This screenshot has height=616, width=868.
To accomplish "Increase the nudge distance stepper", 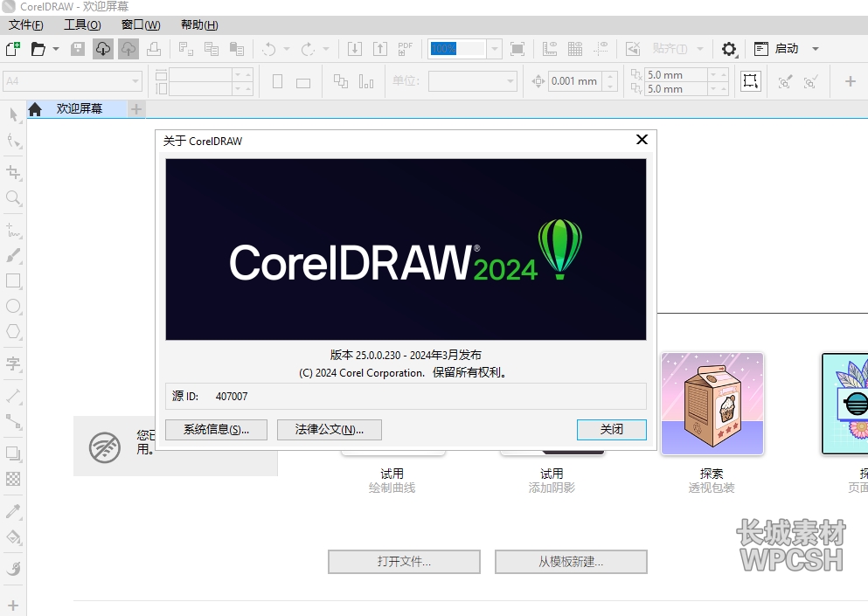I will pos(609,76).
